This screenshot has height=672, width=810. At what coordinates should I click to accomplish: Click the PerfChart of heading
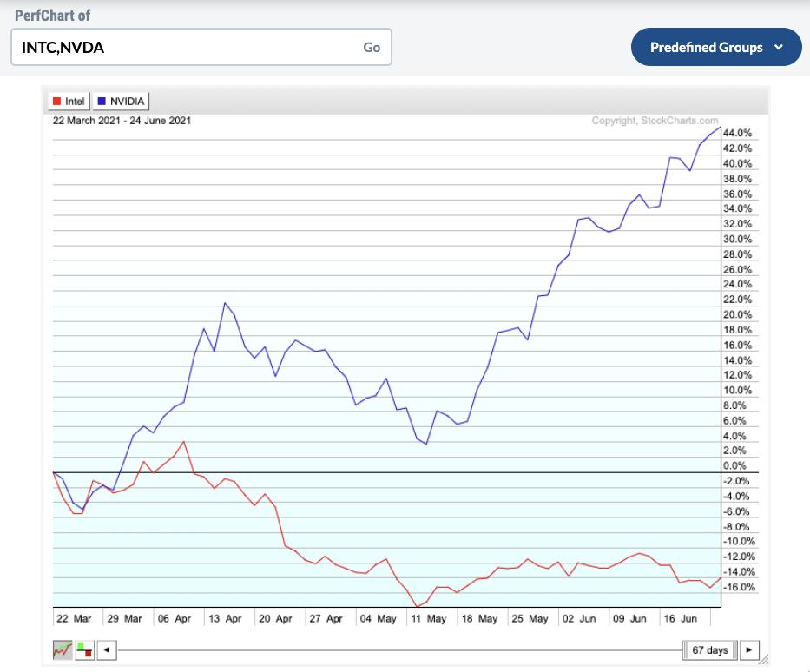pyautogui.click(x=53, y=16)
